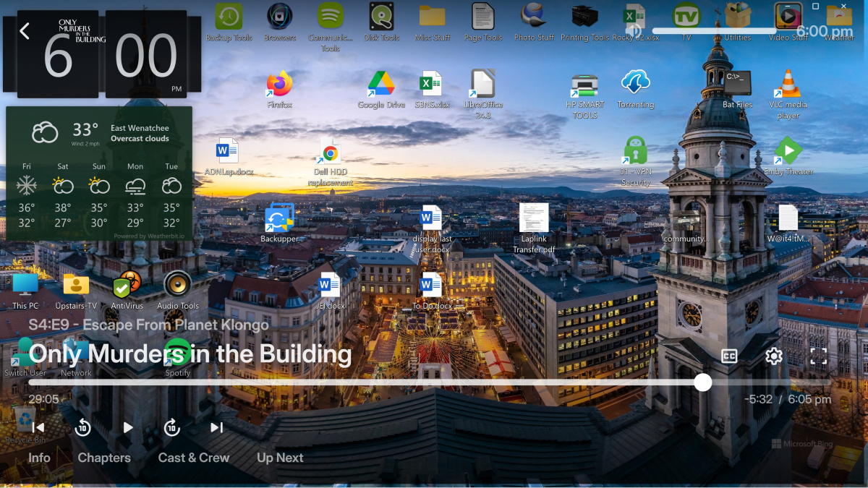Enter fullscreen mode in the player
868x488 pixels.
(818, 356)
